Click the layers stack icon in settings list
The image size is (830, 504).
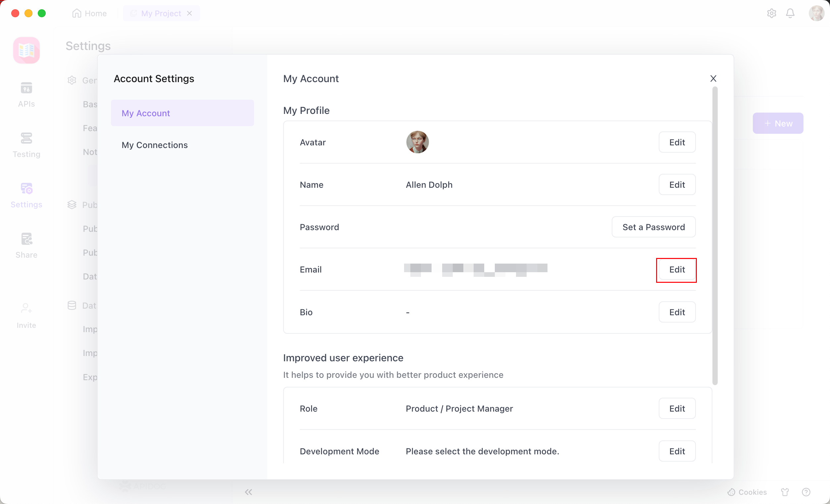(x=72, y=205)
